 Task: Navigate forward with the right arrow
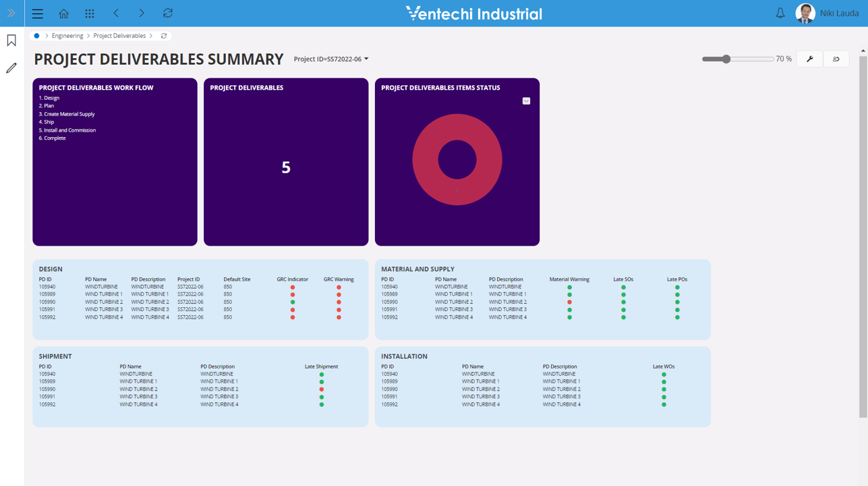142,13
